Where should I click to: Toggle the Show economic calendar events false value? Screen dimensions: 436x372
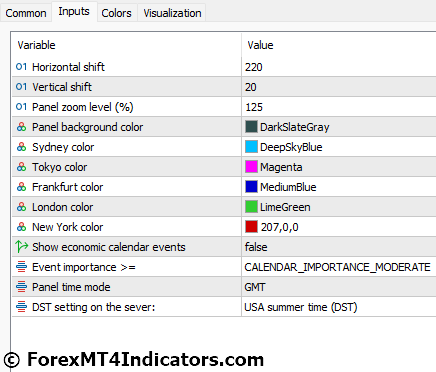pyautogui.click(x=339, y=247)
